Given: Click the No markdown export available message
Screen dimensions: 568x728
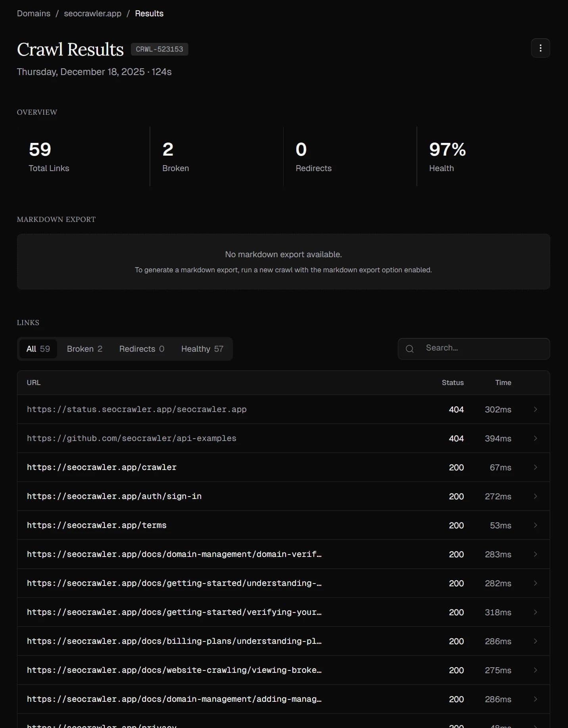Looking at the screenshot, I should 283,254.
